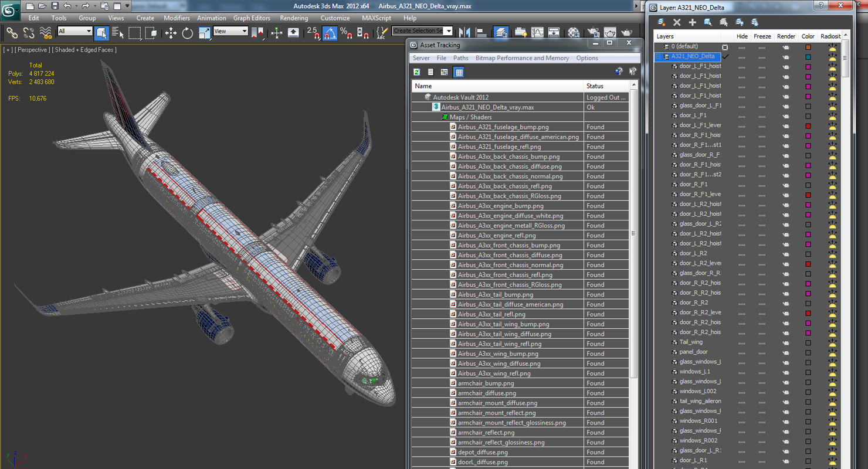Open the MAXScript menu

coord(377,18)
